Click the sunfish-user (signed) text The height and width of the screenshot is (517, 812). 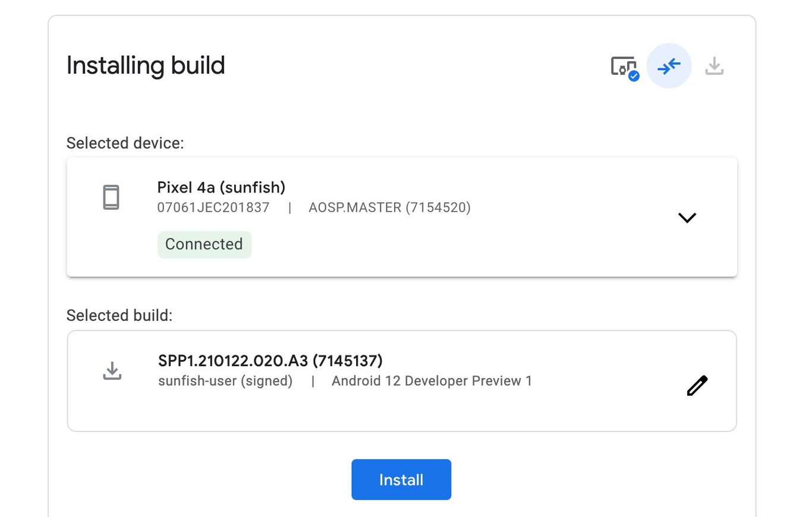[225, 381]
